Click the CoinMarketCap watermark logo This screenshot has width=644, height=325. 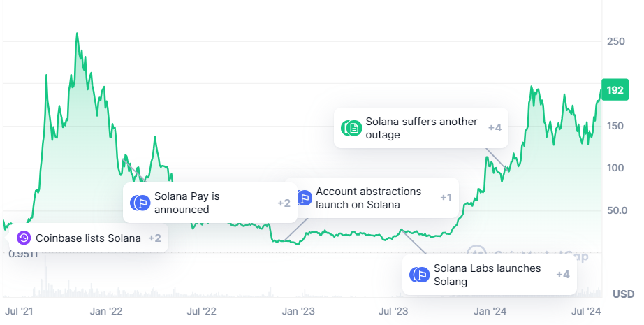tap(476, 252)
